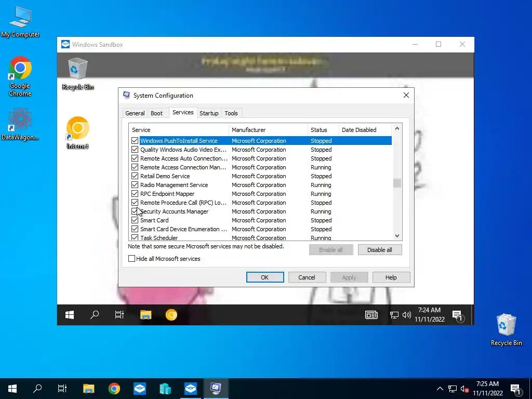Open System Configuration icon on host taskbar
Screen dimensions: 532x399
point(216,389)
